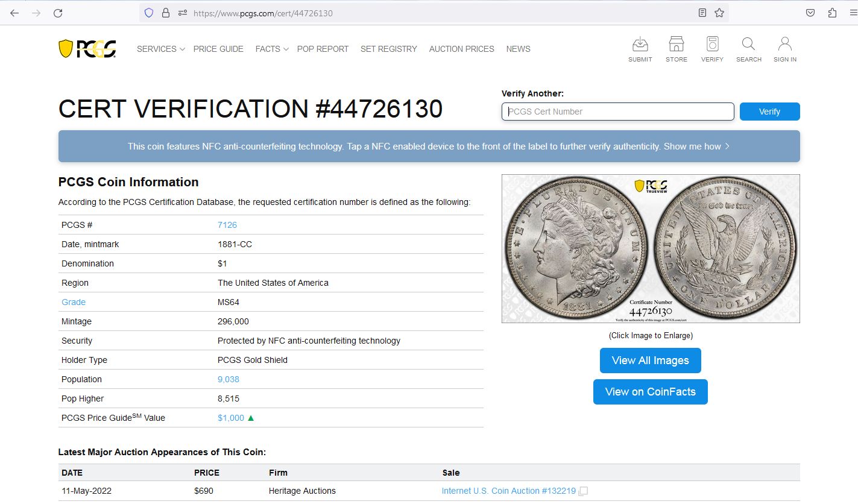Select the MS64 grade value
The height and width of the screenshot is (504, 858).
pos(229,302)
